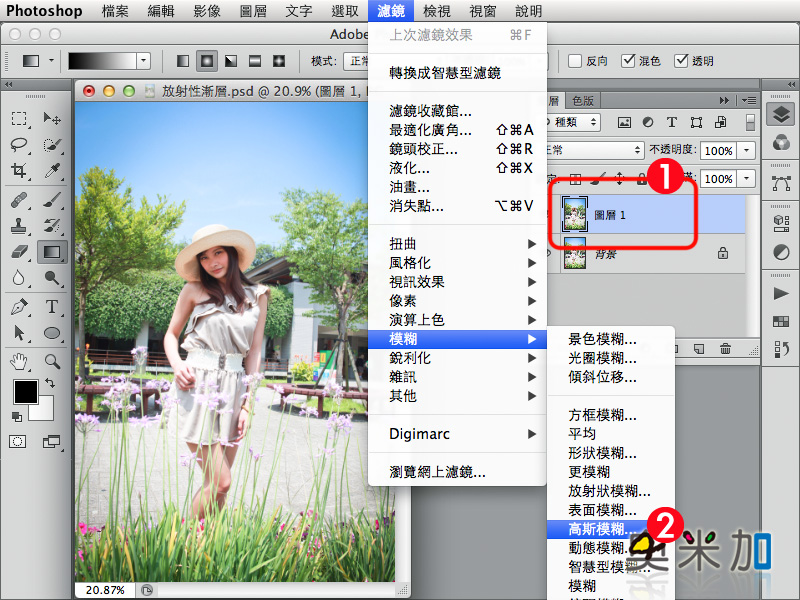Select the Quick Selection tool
Viewport: 800px width, 600px height.
click(52, 145)
